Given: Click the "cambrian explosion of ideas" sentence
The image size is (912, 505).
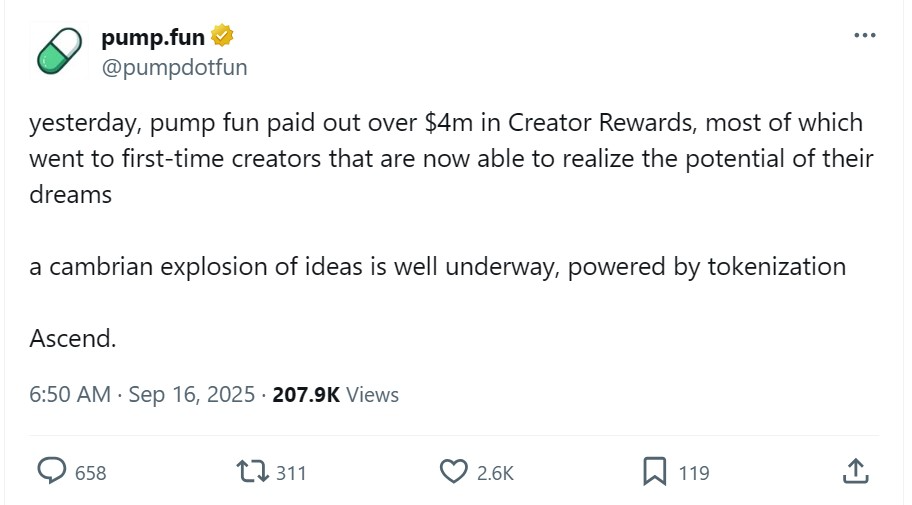Looking at the screenshot, I should click(x=437, y=267).
